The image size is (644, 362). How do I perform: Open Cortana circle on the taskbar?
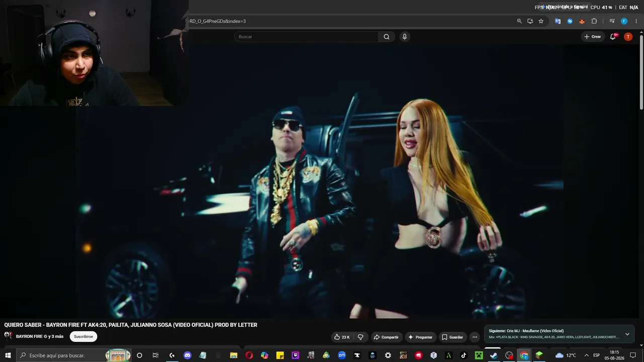point(139,355)
